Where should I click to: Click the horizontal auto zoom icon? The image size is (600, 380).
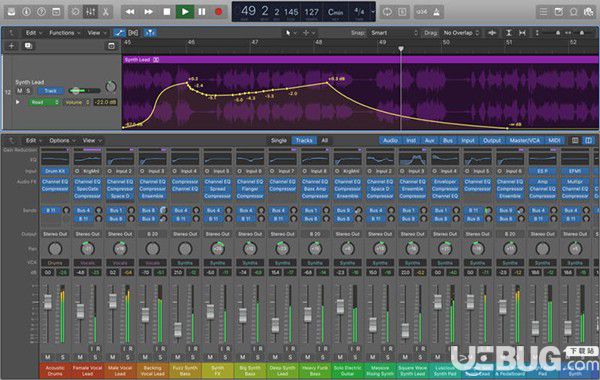[522, 33]
